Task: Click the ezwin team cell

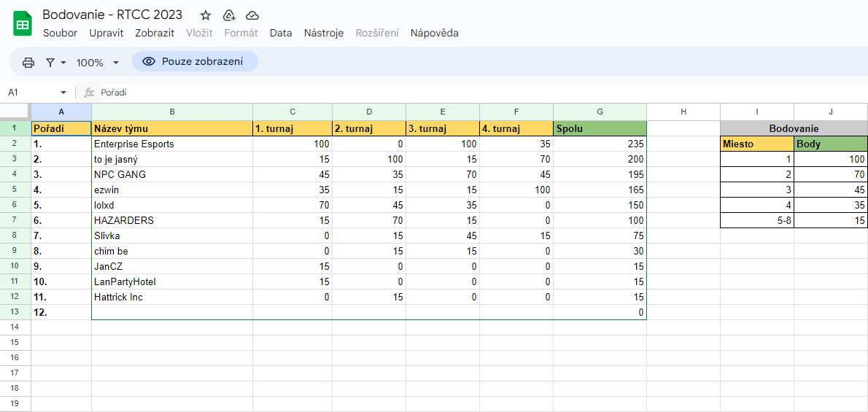Action: tap(172, 190)
